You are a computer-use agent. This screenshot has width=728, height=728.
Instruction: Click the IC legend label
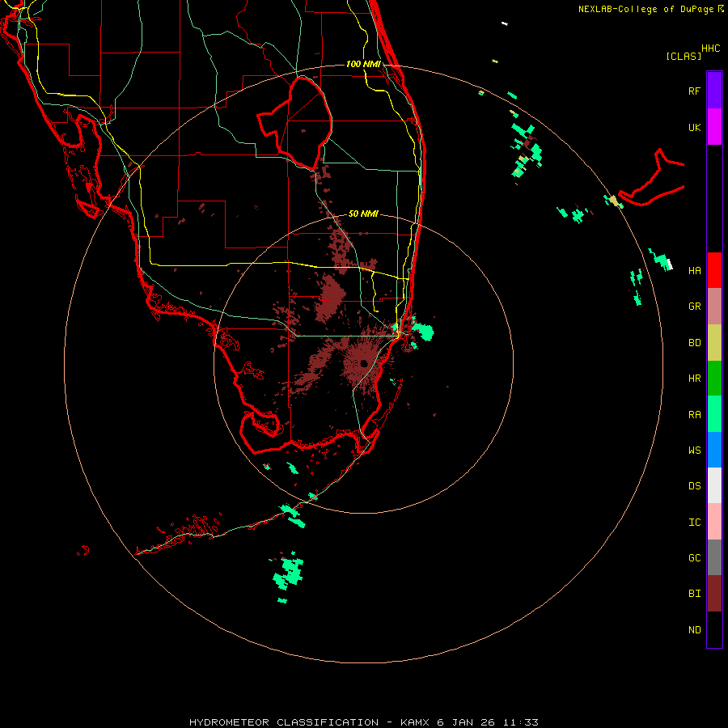click(x=695, y=522)
